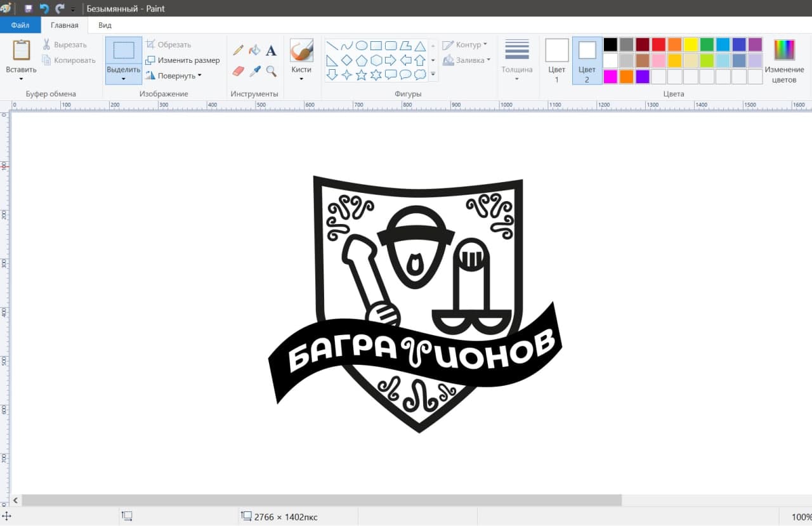Click the Save icon in title bar
Screen dimensions: 812x526
click(x=29, y=9)
